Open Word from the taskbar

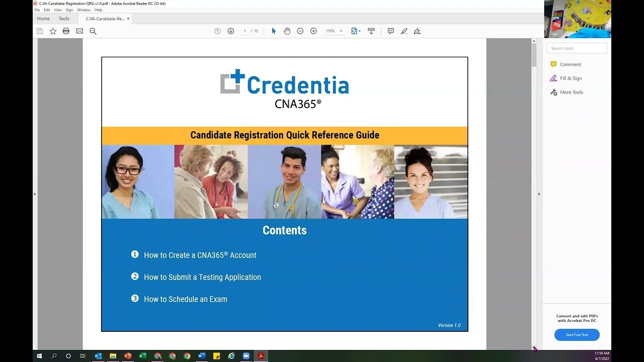(x=202, y=356)
